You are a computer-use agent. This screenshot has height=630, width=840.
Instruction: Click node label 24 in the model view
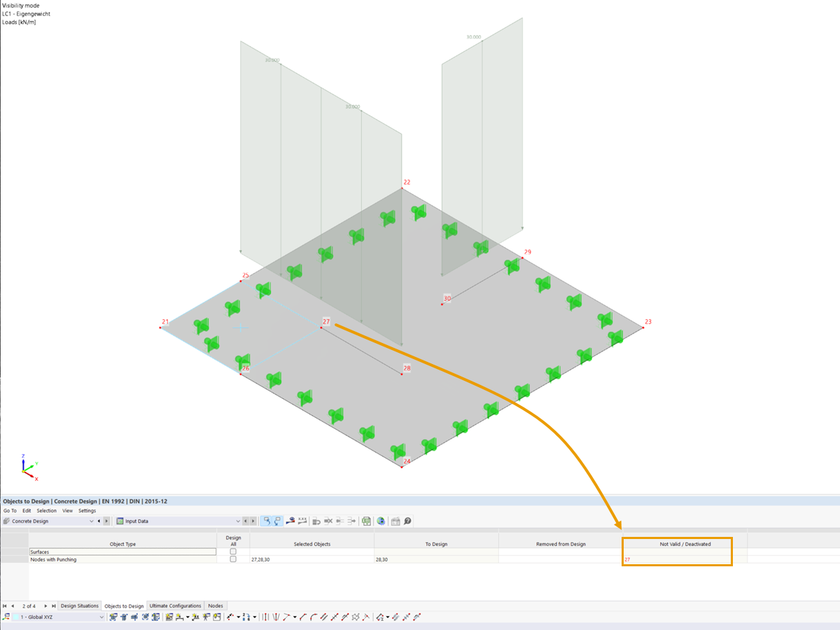[x=407, y=461]
